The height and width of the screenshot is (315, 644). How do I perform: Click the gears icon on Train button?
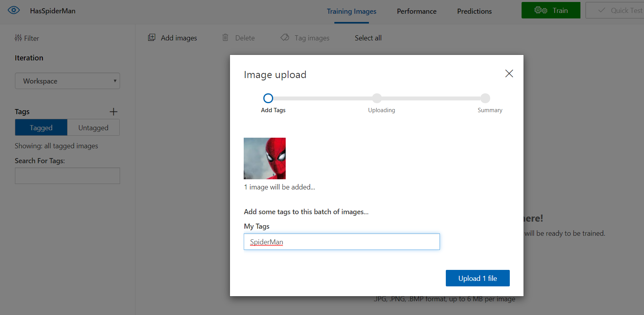[540, 11]
